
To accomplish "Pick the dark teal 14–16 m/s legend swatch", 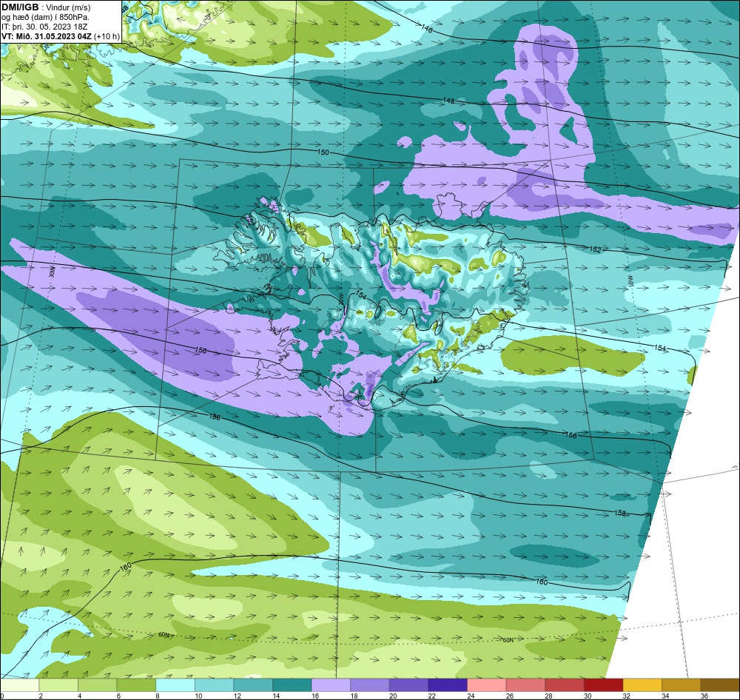I will pos(292,685).
